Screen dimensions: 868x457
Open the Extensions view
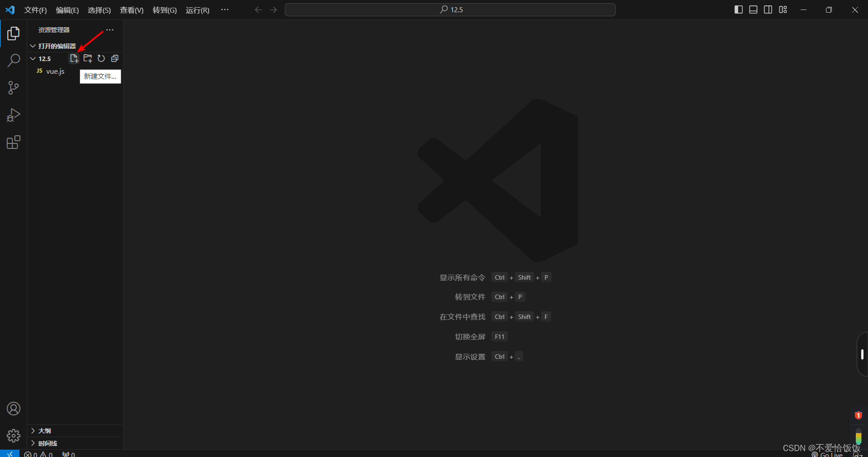[14, 143]
